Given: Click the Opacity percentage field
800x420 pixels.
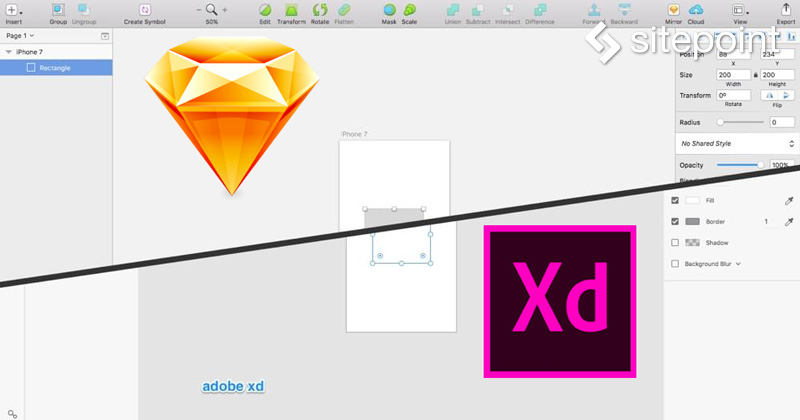Looking at the screenshot, I should click(x=782, y=165).
